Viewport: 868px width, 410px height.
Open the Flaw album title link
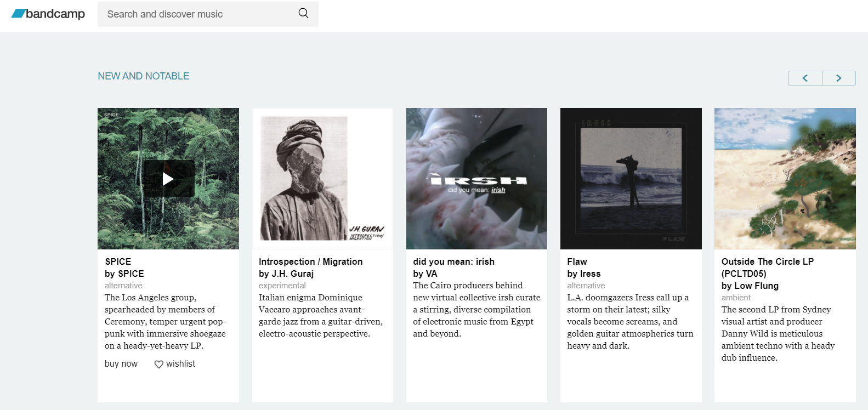[577, 261]
